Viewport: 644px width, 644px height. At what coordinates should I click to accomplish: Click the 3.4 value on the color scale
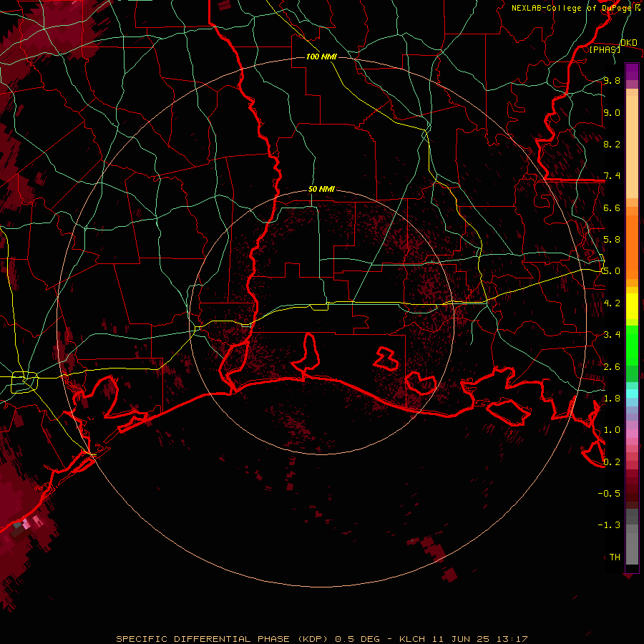coord(612,335)
